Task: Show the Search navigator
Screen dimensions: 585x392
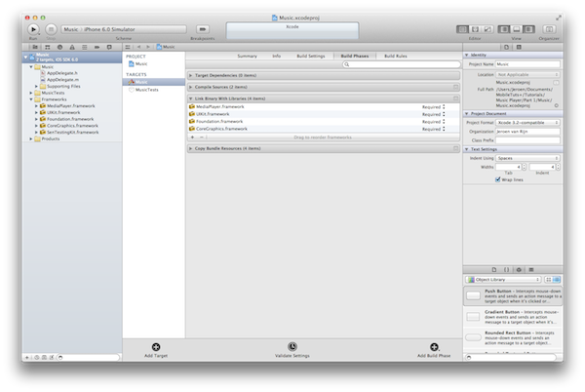Action: [59, 47]
